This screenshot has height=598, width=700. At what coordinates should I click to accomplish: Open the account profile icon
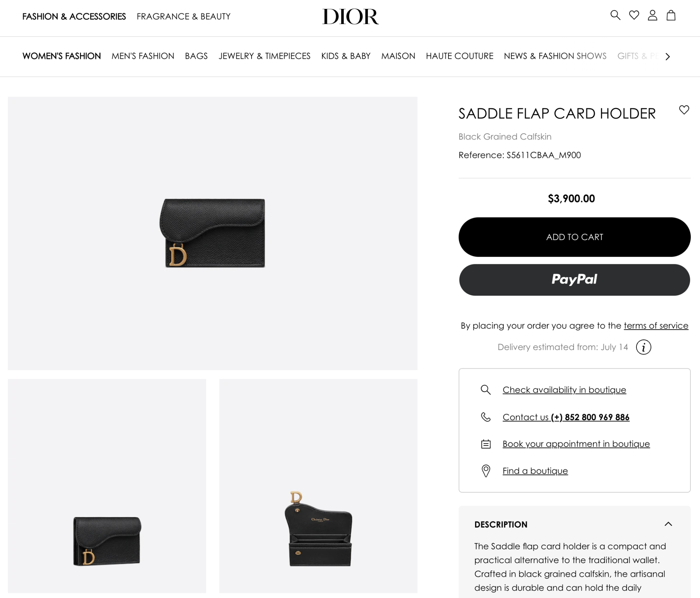[x=652, y=15]
